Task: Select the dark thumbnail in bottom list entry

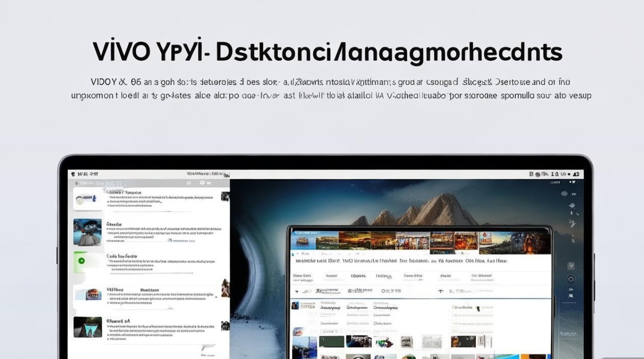Action: (88, 327)
